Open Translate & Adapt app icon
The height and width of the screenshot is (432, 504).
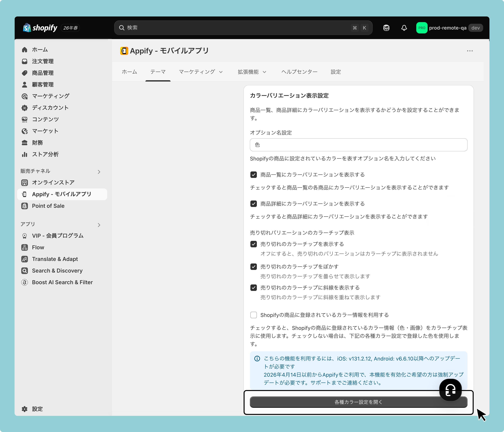tap(25, 259)
